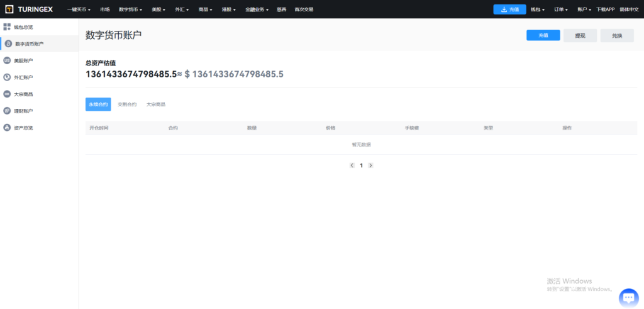Screen dimensions: 644x309
Task: Go to 首次交易 in the navbar
Action: click(x=304, y=9)
